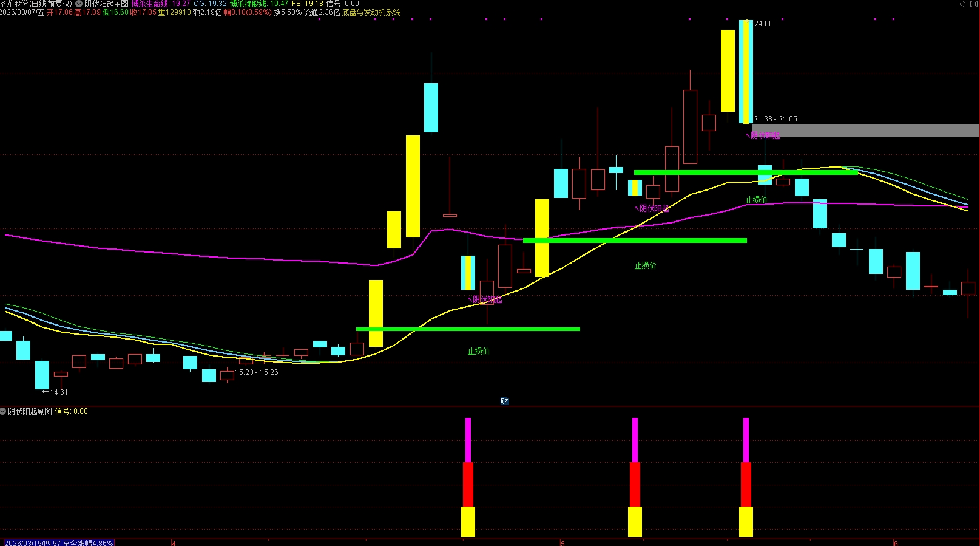Select the month 5 marker on time axis

point(563,543)
